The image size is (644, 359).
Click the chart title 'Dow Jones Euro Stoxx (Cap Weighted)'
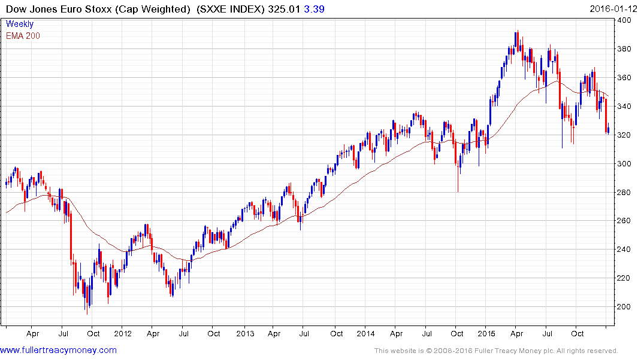pyautogui.click(x=98, y=9)
